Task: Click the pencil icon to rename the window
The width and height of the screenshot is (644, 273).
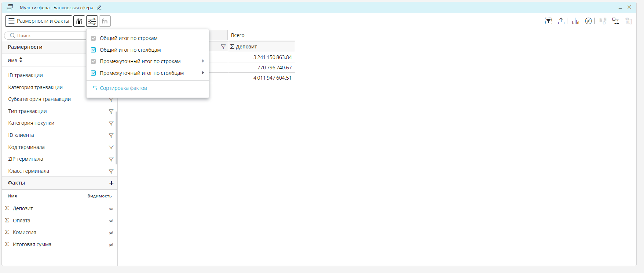Action: [x=99, y=8]
